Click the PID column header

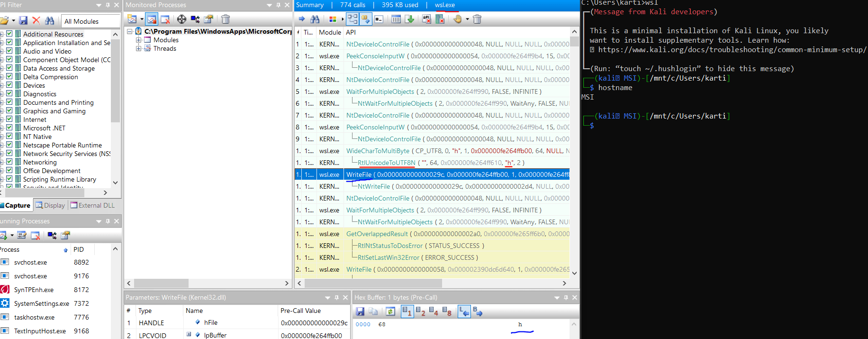click(79, 249)
